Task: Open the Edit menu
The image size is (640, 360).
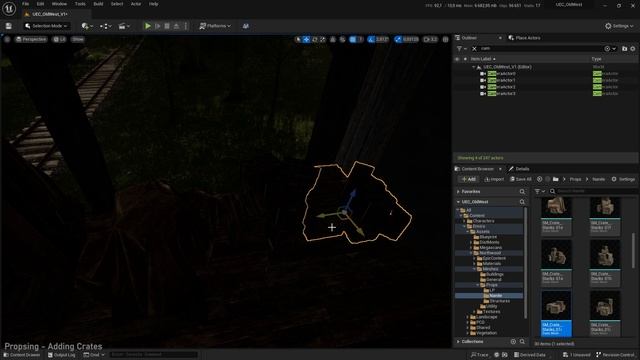Action: coord(40,4)
